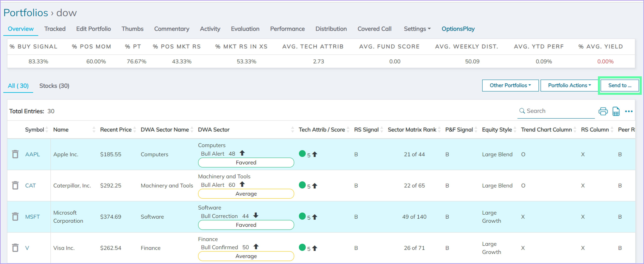Open the ellipsis more options icon
The height and width of the screenshot is (264, 644).
click(x=629, y=111)
